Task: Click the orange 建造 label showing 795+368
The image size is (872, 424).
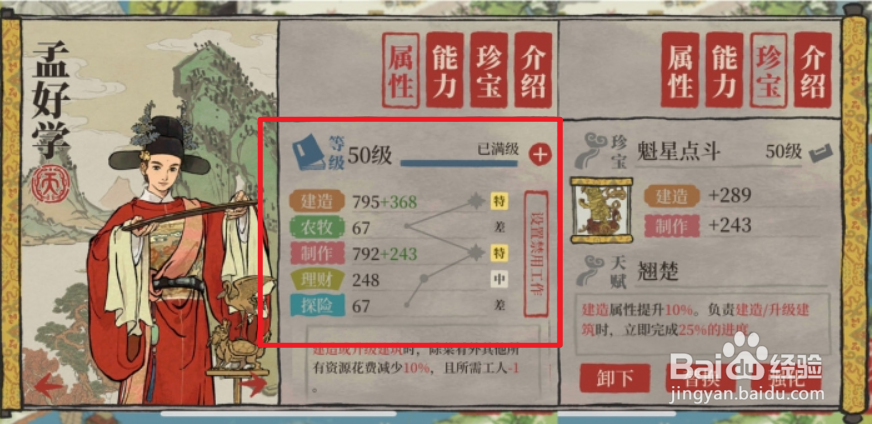Action: pos(317,201)
